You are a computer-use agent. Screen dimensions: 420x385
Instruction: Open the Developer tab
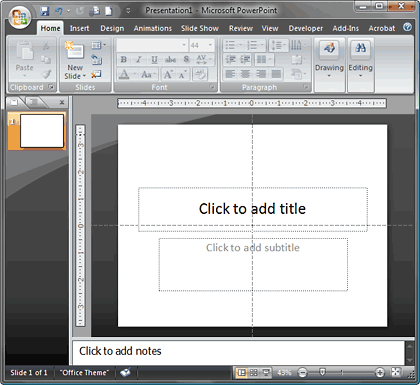point(306,29)
